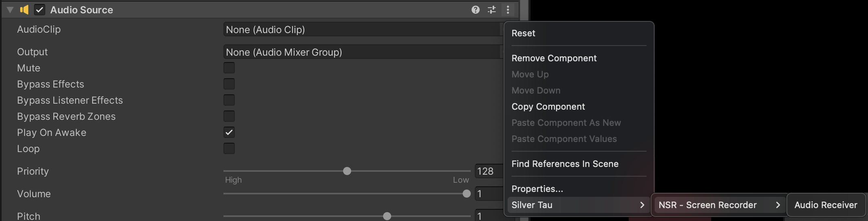Open the component presets sliders icon
Screen dimensions: 868x221
[x=492, y=10]
